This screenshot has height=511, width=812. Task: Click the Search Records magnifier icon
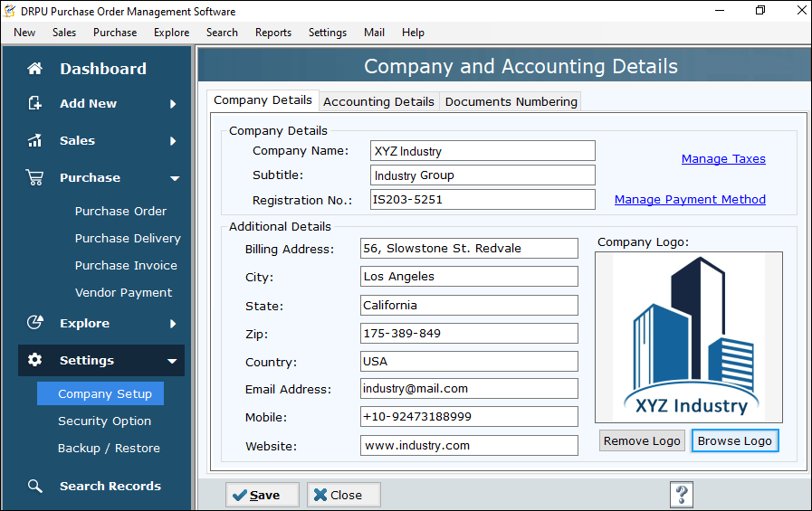point(34,486)
